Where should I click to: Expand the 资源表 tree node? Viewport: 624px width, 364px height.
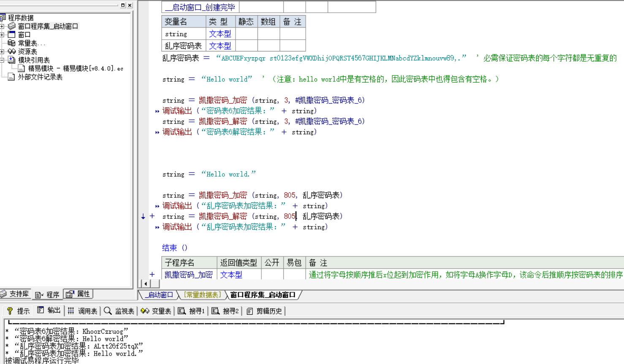pyautogui.click(x=2, y=51)
